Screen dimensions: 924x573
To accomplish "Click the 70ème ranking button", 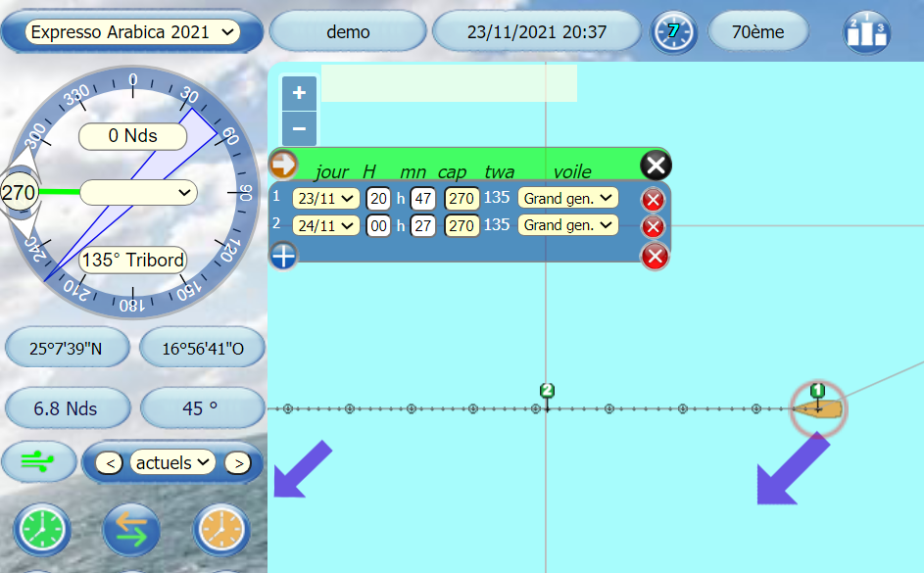I will coord(758,32).
